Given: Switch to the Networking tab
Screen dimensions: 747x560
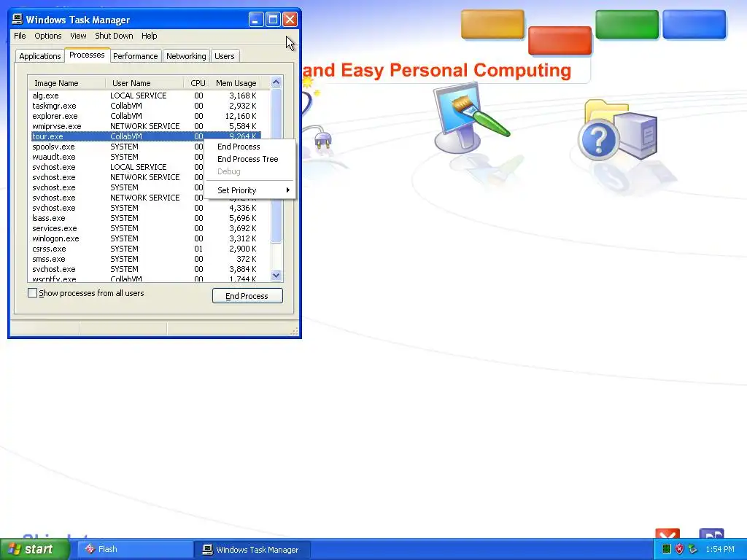Looking at the screenshot, I should [x=186, y=56].
